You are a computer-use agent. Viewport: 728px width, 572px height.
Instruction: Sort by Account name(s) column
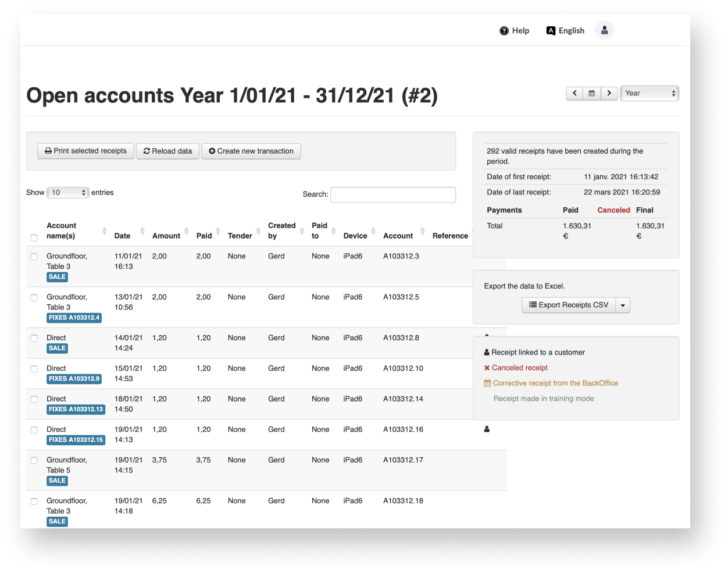click(x=77, y=230)
